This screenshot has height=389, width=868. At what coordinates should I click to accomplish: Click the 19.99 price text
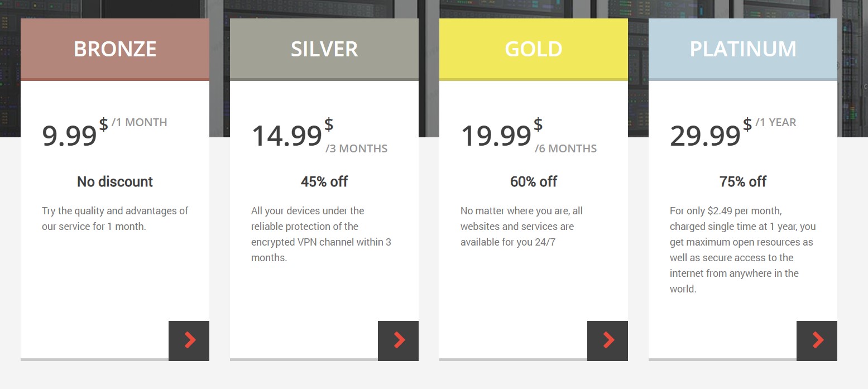point(496,136)
